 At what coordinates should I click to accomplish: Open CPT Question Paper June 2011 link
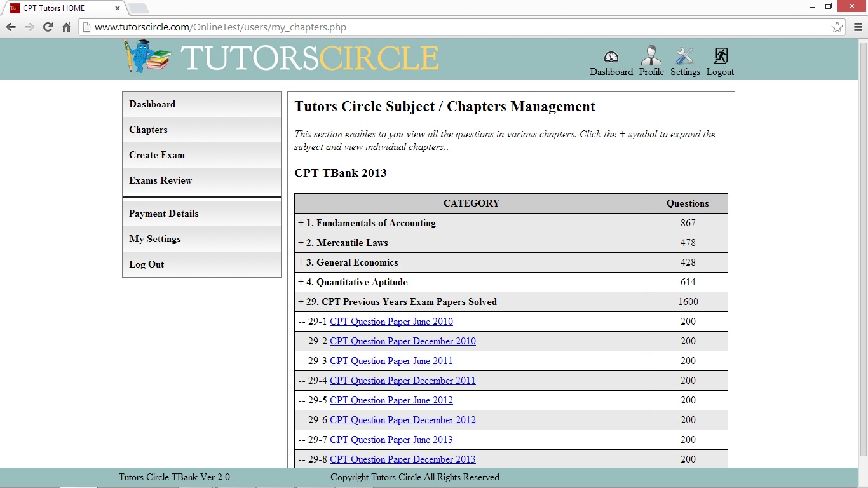click(x=391, y=361)
